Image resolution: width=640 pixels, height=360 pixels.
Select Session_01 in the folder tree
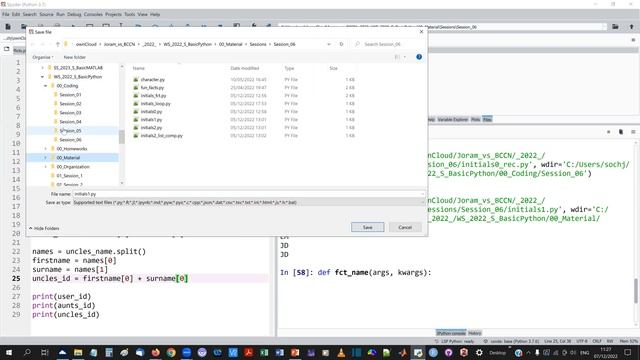[x=70, y=95]
